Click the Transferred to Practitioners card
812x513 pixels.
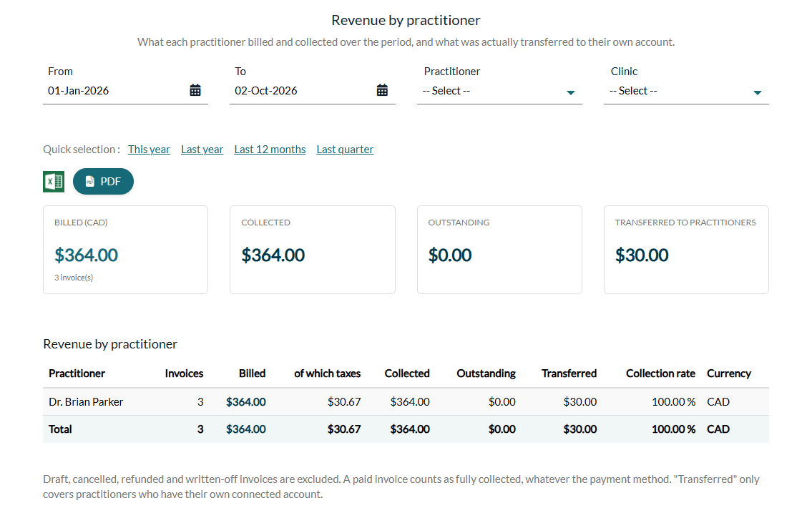click(x=686, y=250)
